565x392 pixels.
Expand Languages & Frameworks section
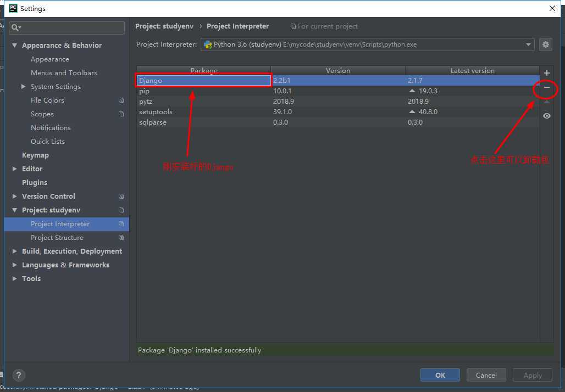point(14,265)
